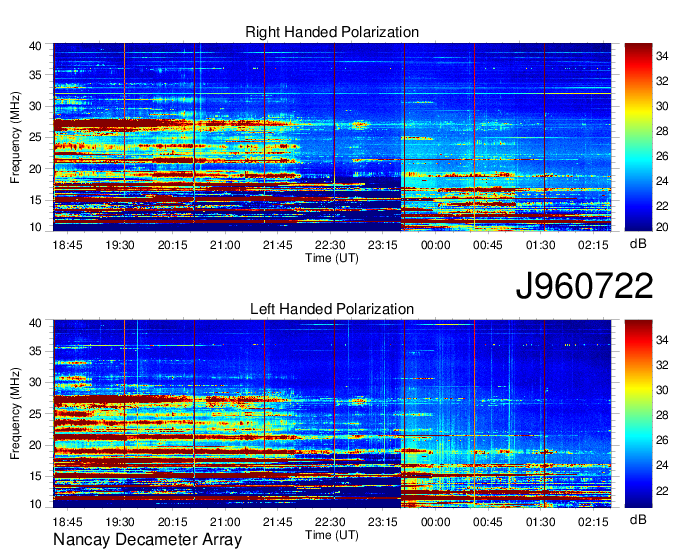This screenshot has width=680, height=552.
Task: Click 21:45 tick under Right Handed plot
Action: pos(278,245)
